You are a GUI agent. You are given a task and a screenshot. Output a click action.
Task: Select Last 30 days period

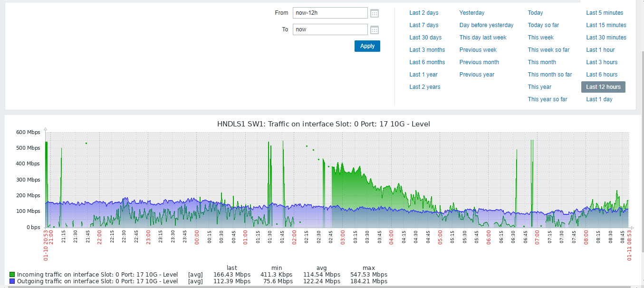(425, 38)
